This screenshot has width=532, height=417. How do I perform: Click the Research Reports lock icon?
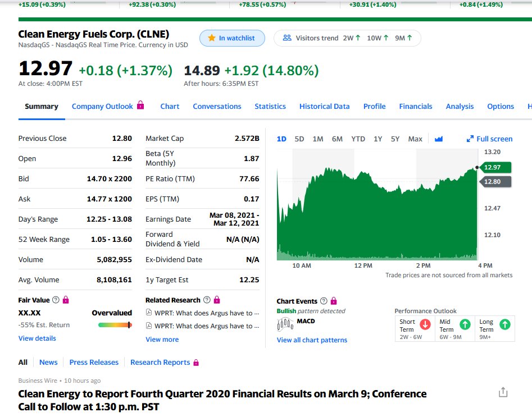tap(195, 363)
